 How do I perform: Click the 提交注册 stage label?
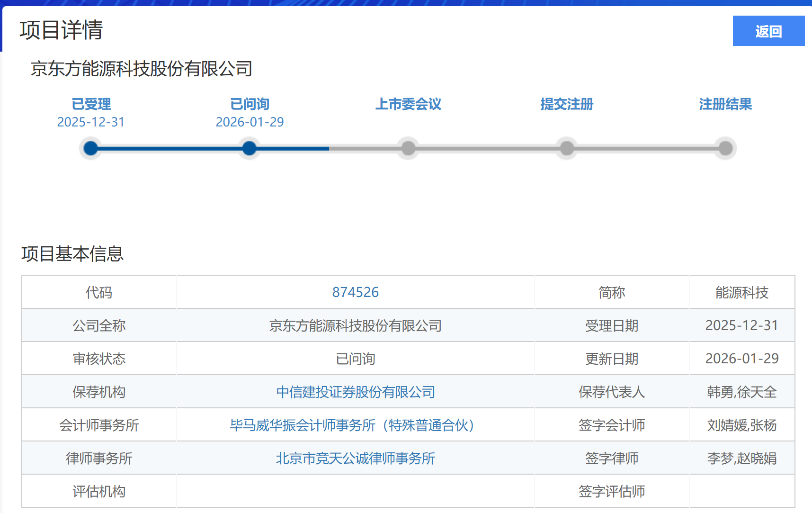coord(567,104)
